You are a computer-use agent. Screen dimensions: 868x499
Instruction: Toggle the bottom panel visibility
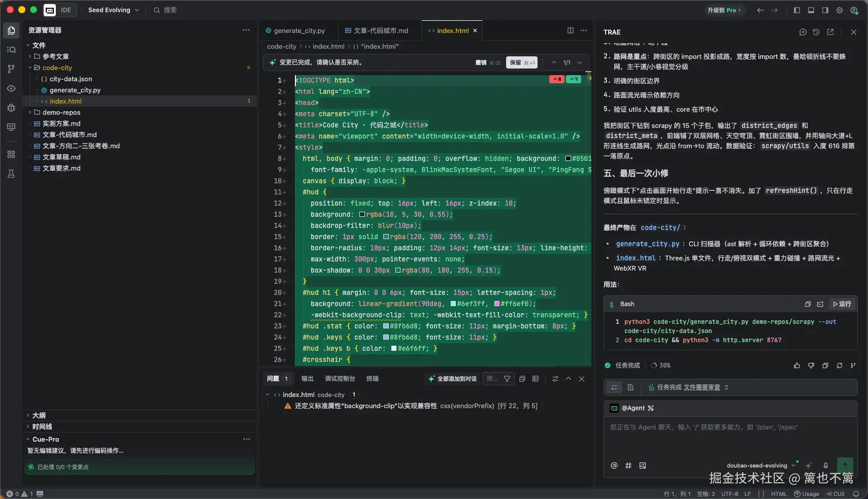[811, 10]
